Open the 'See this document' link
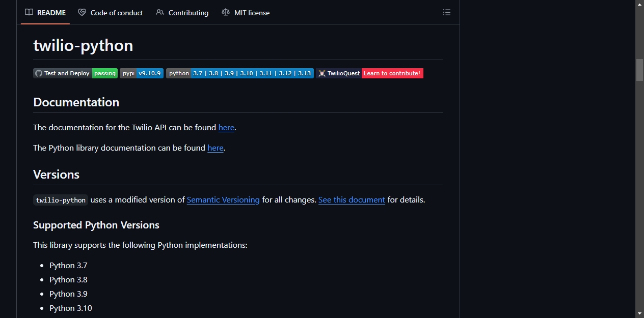644x318 pixels. pyautogui.click(x=352, y=200)
